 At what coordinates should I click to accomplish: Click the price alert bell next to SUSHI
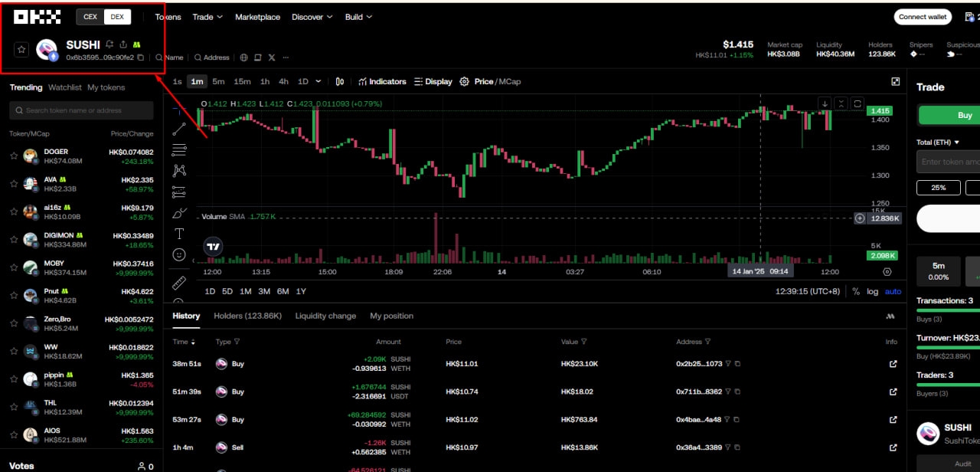pos(110,44)
